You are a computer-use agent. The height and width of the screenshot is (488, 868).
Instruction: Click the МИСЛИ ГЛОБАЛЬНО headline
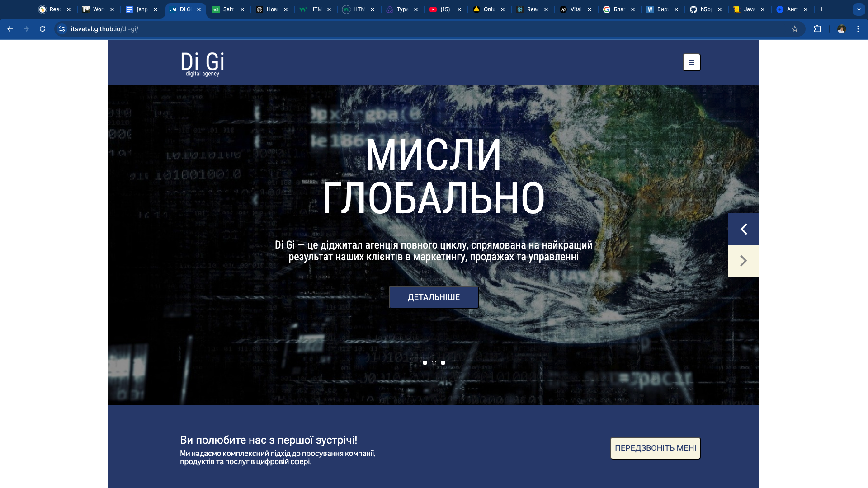[434, 176]
